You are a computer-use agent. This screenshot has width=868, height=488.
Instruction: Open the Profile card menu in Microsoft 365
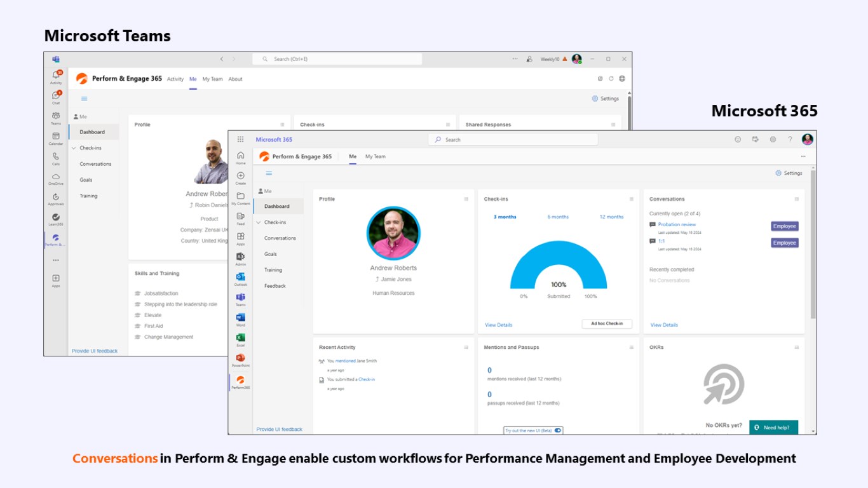pos(466,199)
